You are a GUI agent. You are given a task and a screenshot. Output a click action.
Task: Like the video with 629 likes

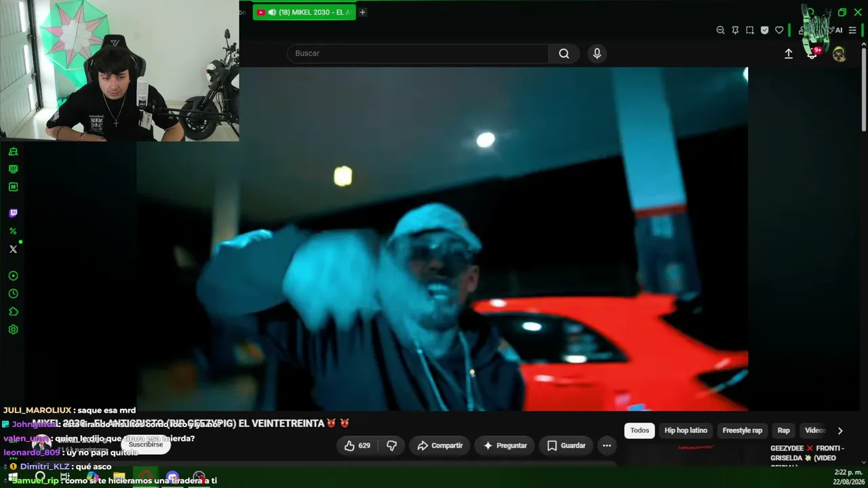coord(357,445)
